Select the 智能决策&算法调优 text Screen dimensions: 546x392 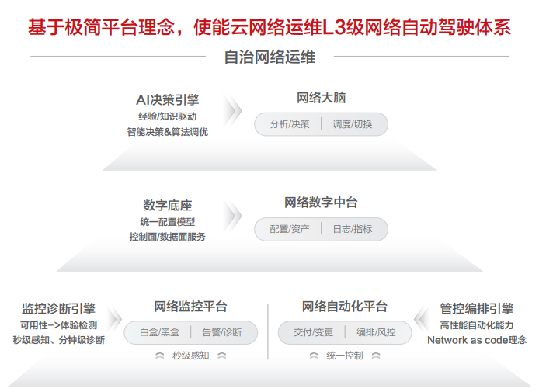168,132
